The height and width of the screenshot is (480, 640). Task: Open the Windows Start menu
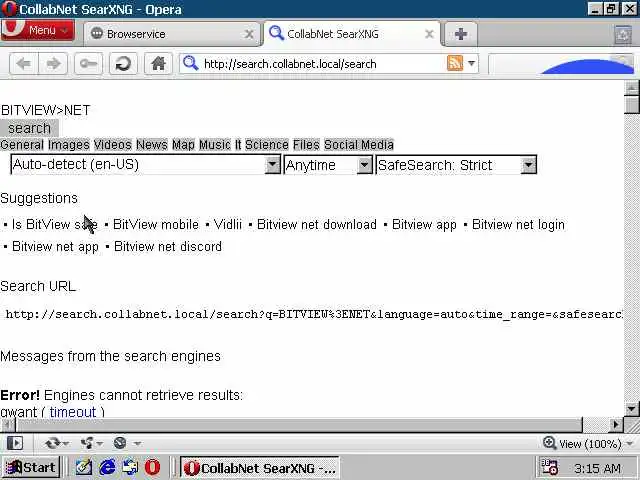(31, 467)
